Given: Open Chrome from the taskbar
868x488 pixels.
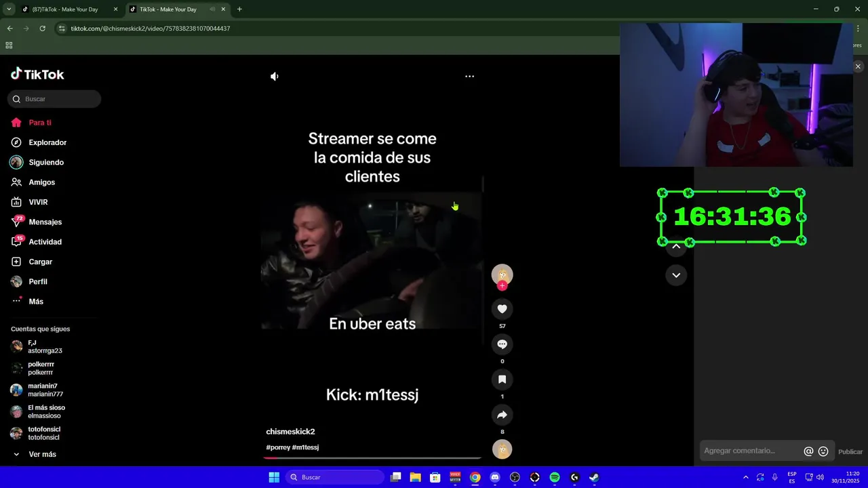Looking at the screenshot, I should [475, 477].
